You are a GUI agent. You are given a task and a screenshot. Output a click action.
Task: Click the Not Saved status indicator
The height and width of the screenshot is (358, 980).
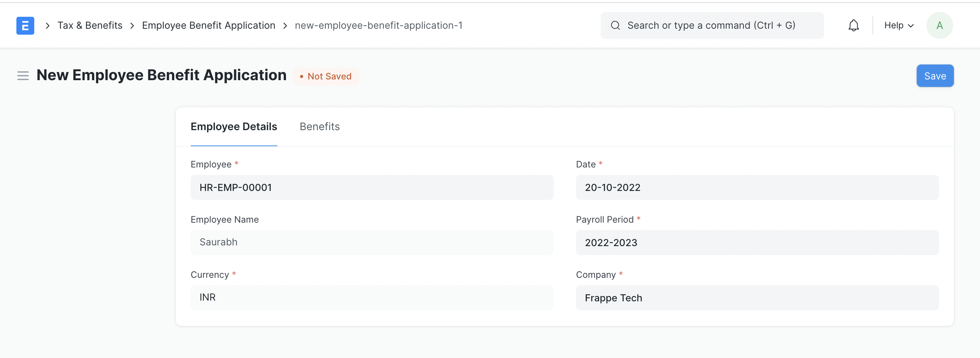tap(326, 76)
